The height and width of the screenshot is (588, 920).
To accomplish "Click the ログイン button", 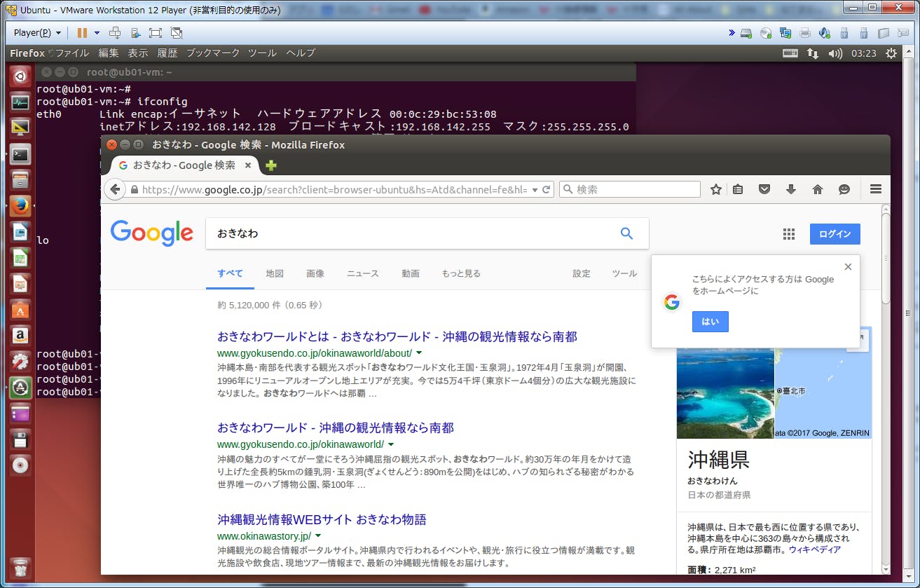I will [x=835, y=234].
